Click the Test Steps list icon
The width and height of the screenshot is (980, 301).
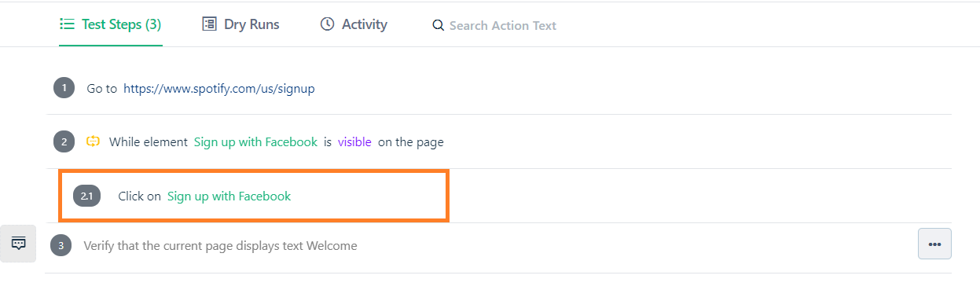click(x=68, y=24)
